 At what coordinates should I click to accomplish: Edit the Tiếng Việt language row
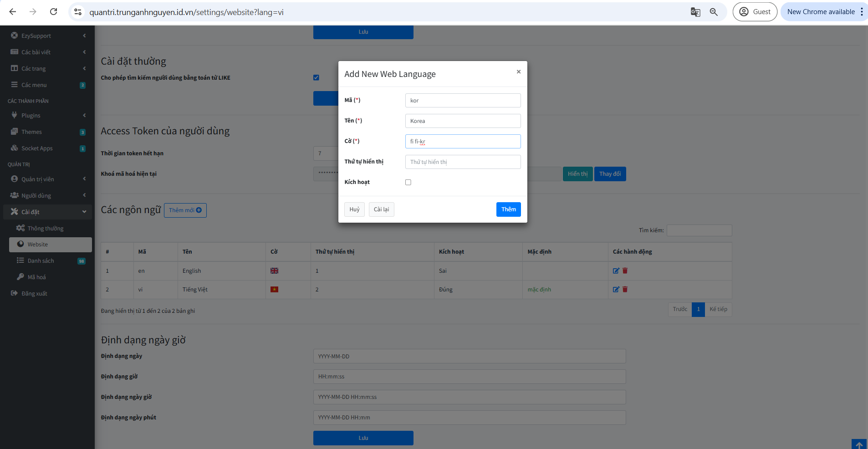click(x=616, y=289)
